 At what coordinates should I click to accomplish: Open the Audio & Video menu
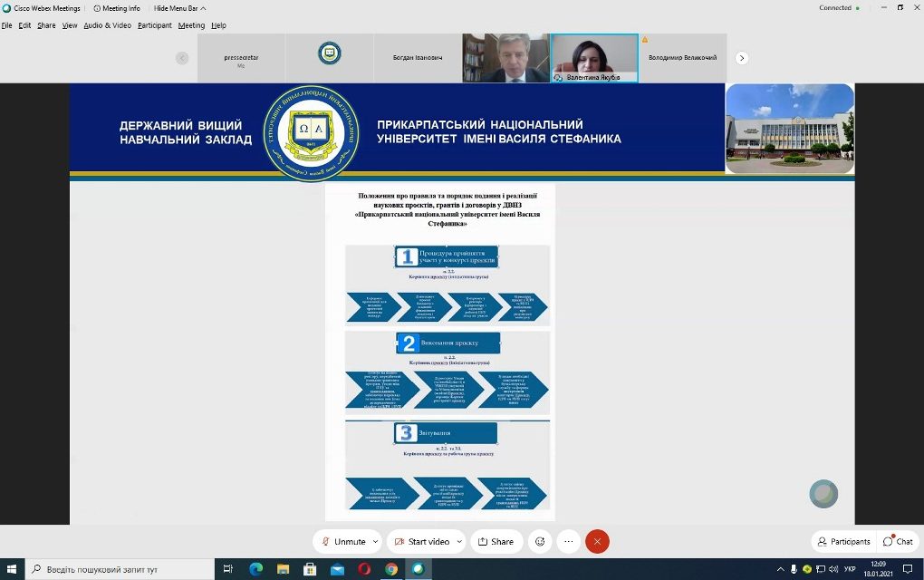pyautogui.click(x=107, y=25)
